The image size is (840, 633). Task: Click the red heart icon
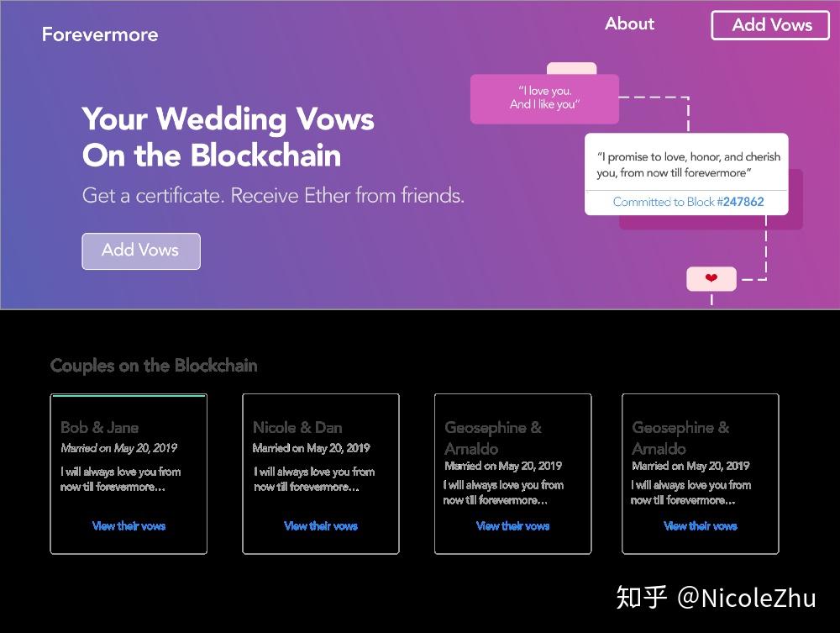coord(711,278)
